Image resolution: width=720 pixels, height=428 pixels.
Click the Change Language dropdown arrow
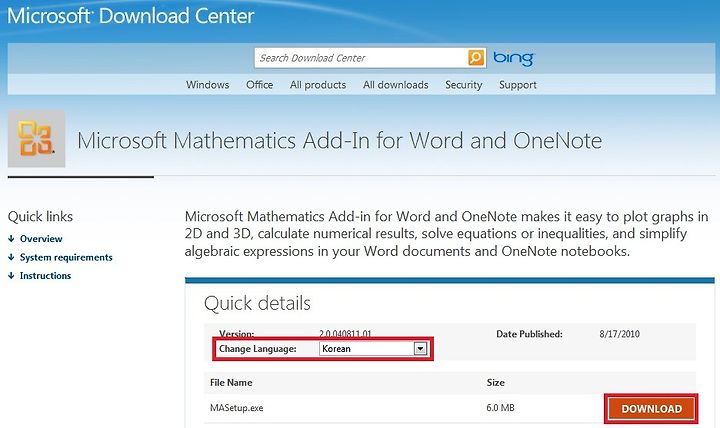[x=420, y=349]
